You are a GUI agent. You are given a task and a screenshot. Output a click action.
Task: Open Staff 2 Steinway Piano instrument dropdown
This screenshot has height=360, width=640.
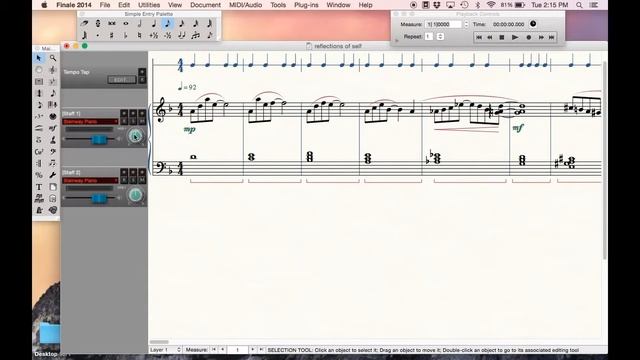90,180
